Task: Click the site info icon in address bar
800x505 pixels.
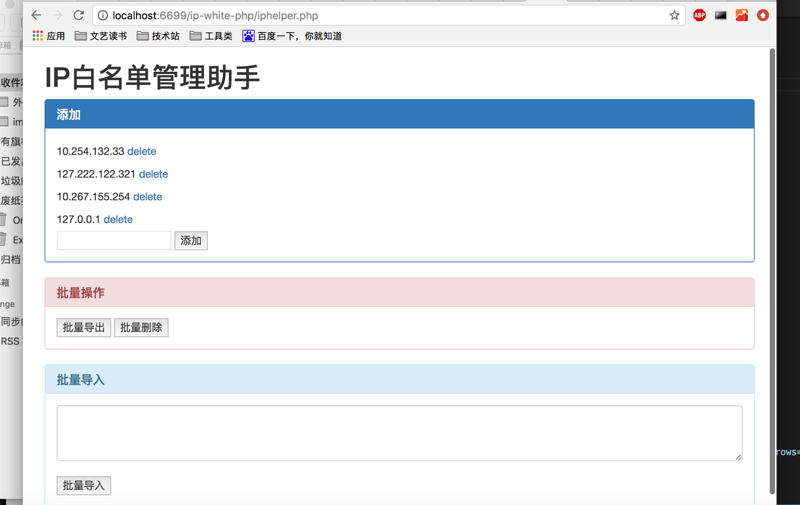Action: [103, 16]
